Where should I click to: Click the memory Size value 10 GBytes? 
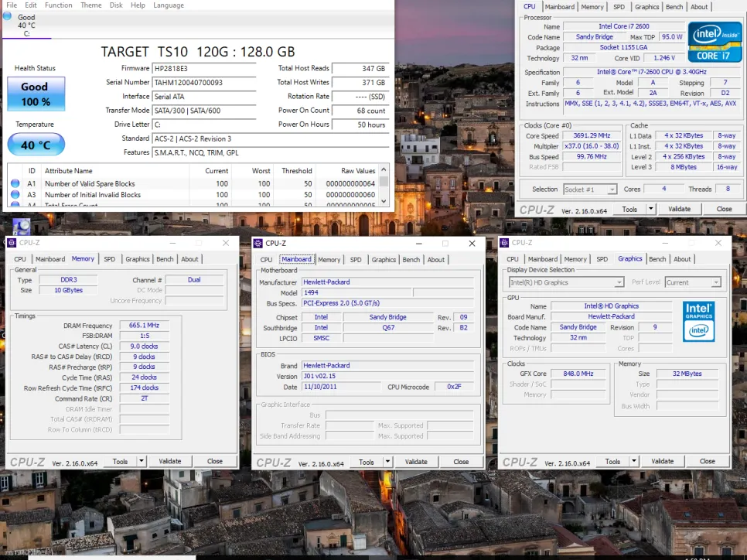click(x=68, y=290)
